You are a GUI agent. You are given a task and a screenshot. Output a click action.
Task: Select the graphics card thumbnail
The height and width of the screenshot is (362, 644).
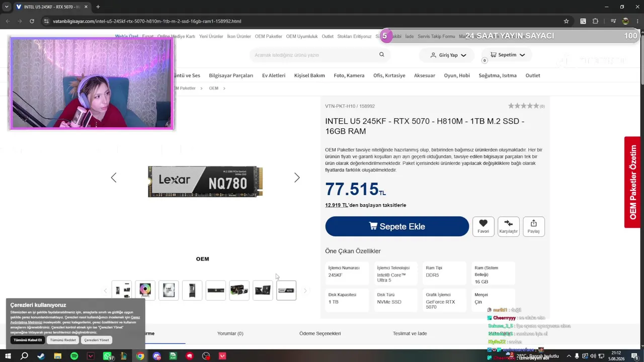pyautogui.click(x=239, y=290)
